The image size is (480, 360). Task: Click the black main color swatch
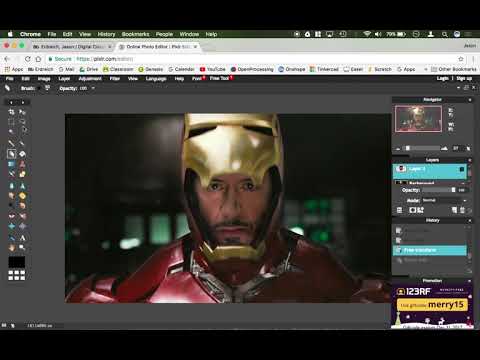(x=16, y=262)
